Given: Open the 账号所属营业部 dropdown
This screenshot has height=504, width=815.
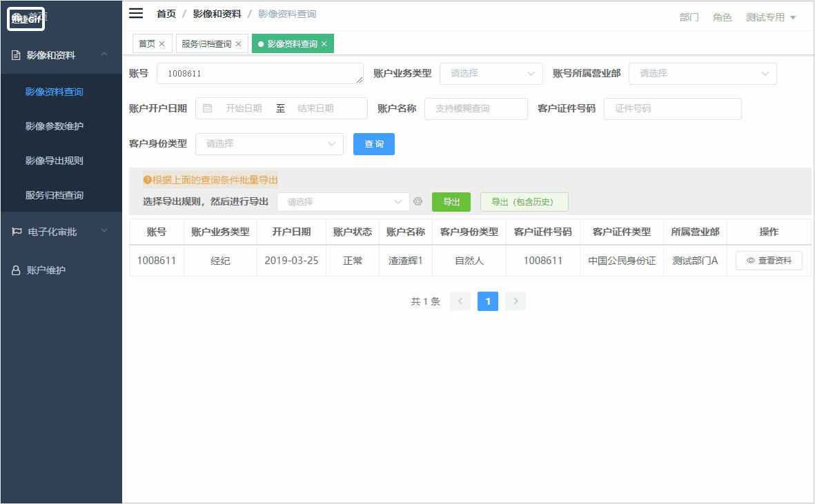Looking at the screenshot, I should coord(703,74).
